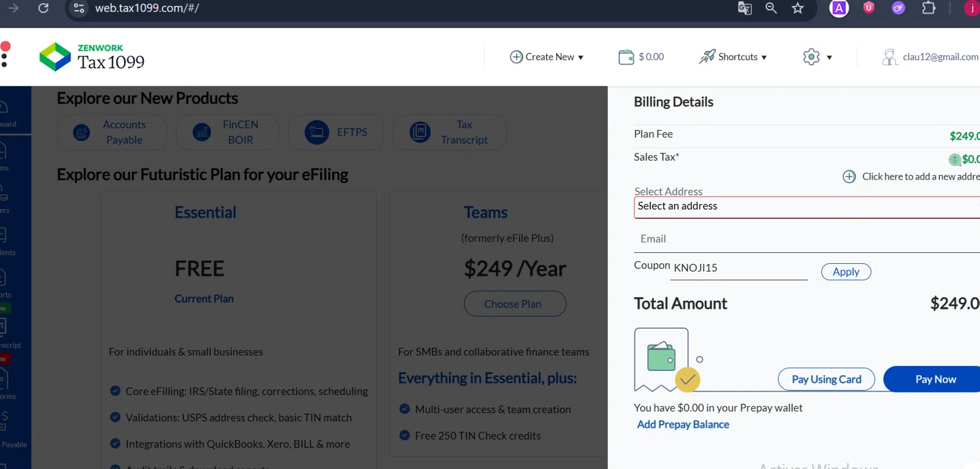
Task: Click 'Multi-user access & team creation' feature
Action: (x=493, y=410)
